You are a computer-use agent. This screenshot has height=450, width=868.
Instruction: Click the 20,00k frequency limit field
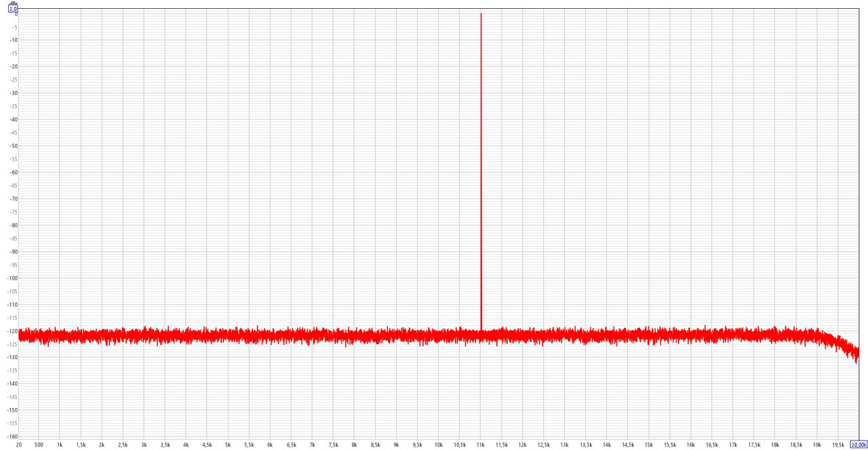859,445
